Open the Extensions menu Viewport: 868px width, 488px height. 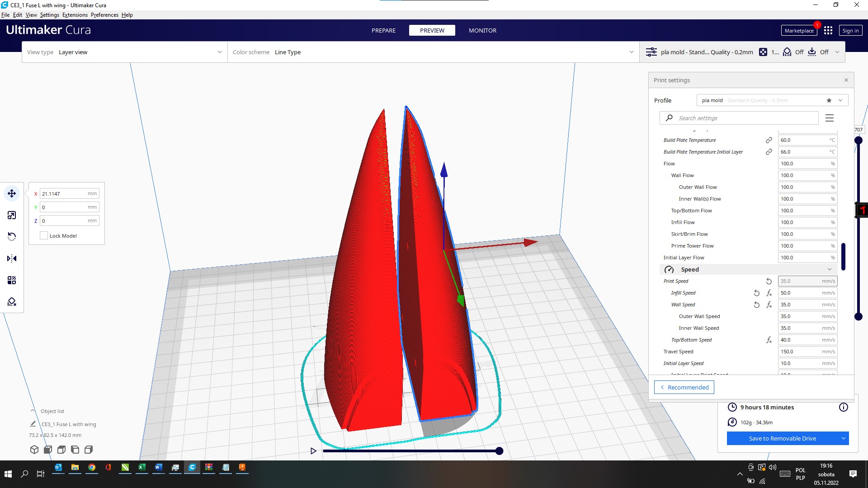pyautogui.click(x=75, y=15)
